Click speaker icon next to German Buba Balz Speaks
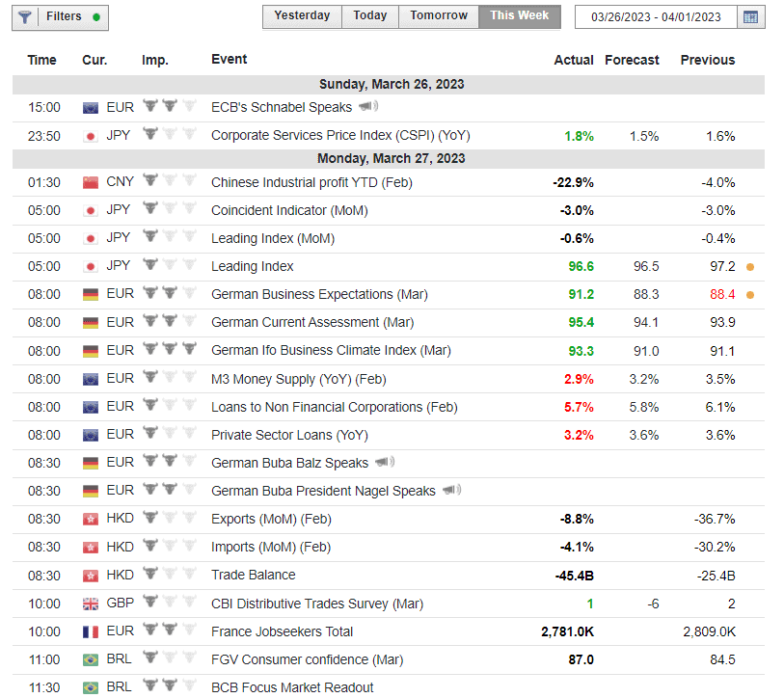This screenshot has height=698, width=784. [x=385, y=462]
